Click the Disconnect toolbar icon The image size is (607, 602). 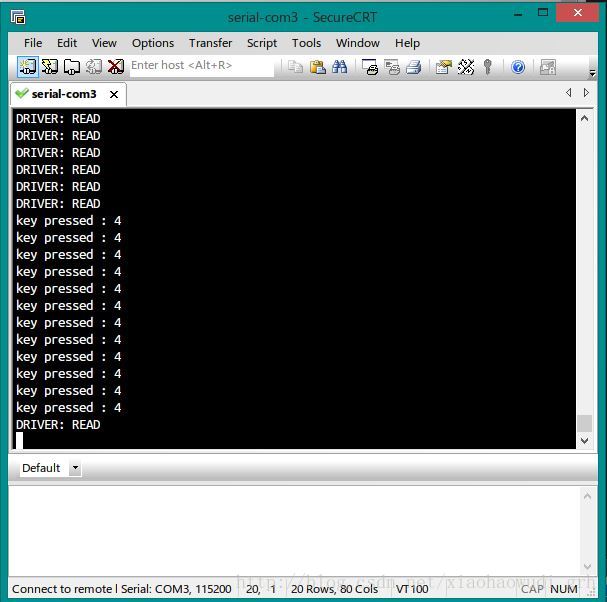115,67
